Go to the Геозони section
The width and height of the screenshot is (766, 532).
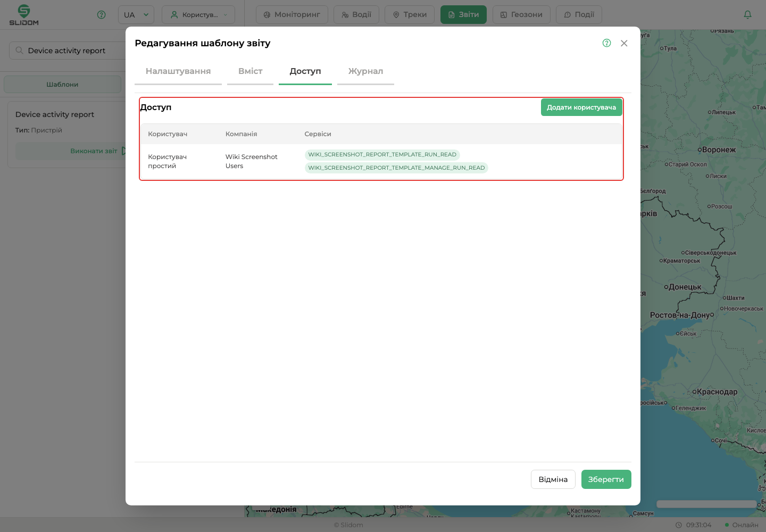point(521,15)
